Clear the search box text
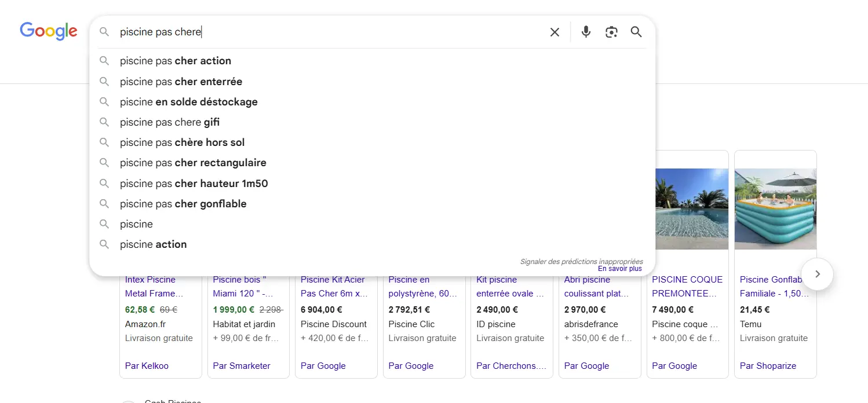868x403 pixels. (555, 32)
